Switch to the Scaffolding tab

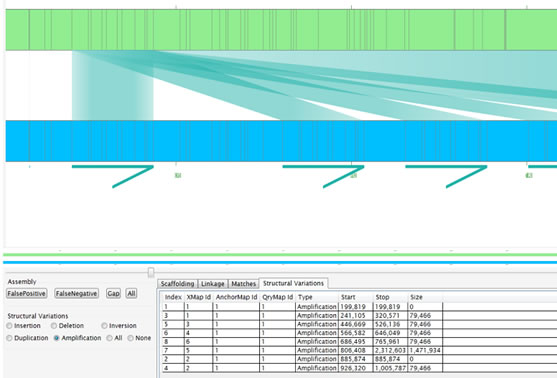pos(177,284)
